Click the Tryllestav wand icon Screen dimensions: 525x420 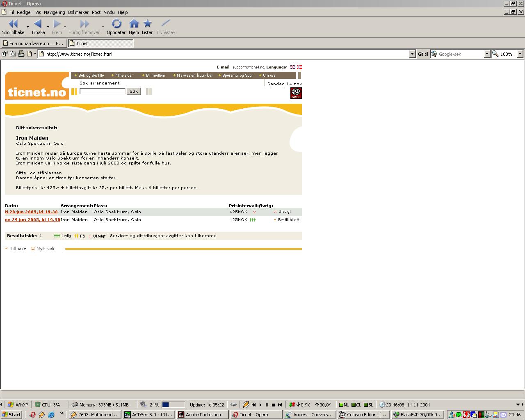(165, 24)
